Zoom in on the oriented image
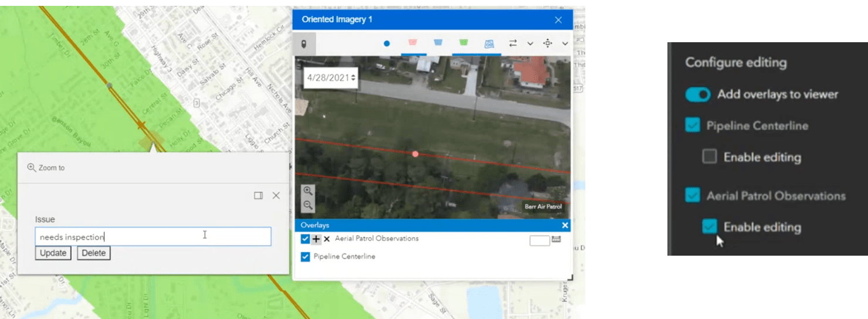868x319 pixels. (x=308, y=191)
